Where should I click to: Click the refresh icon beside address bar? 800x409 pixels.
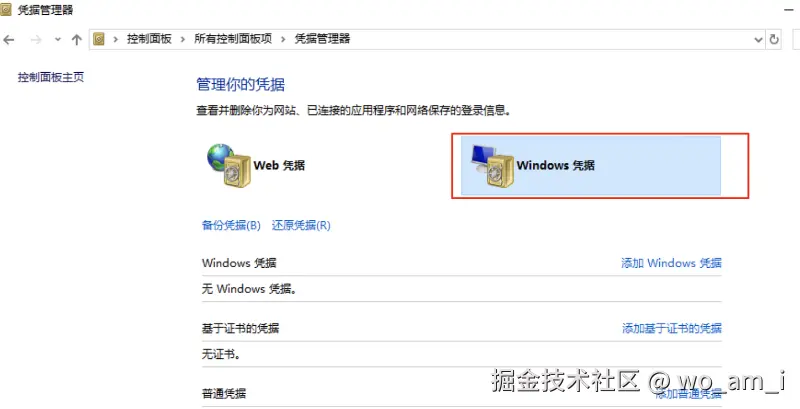[774, 39]
